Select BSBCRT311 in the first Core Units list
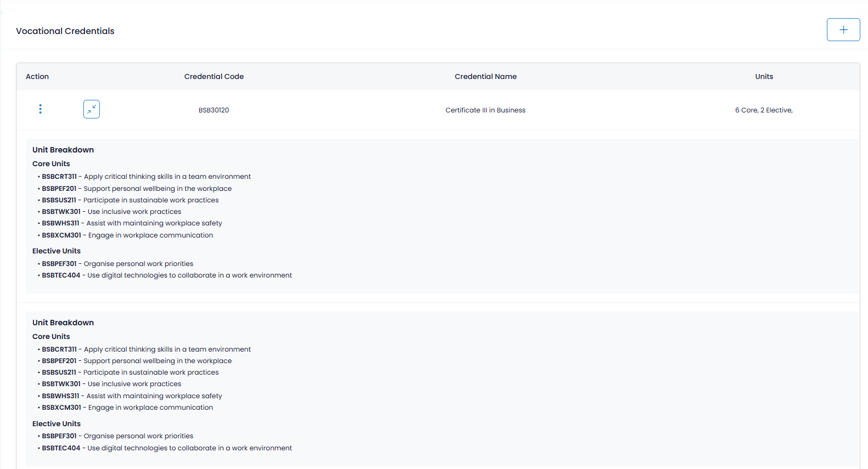The width and height of the screenshot is (868, 469). pos(59,177)
